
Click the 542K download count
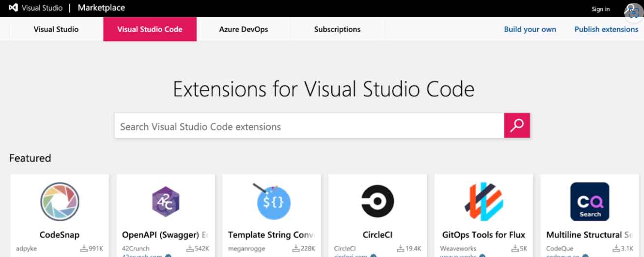click(202, 249)
